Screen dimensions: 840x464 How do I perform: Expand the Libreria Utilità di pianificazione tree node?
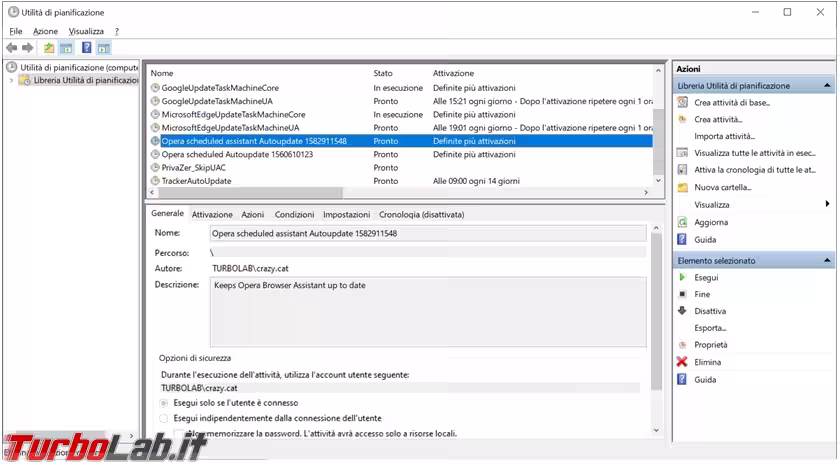coord(11,80)
